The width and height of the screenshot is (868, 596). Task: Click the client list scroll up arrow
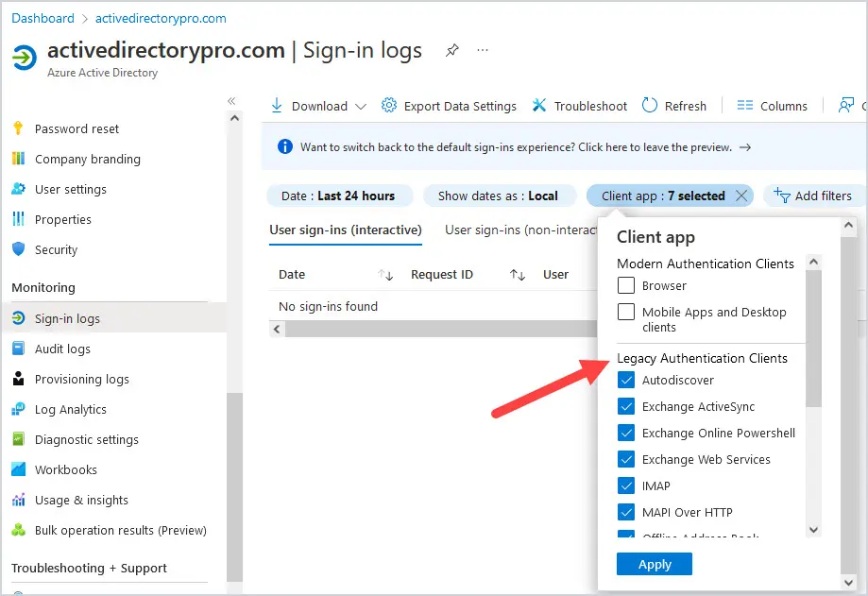point(813,262)
